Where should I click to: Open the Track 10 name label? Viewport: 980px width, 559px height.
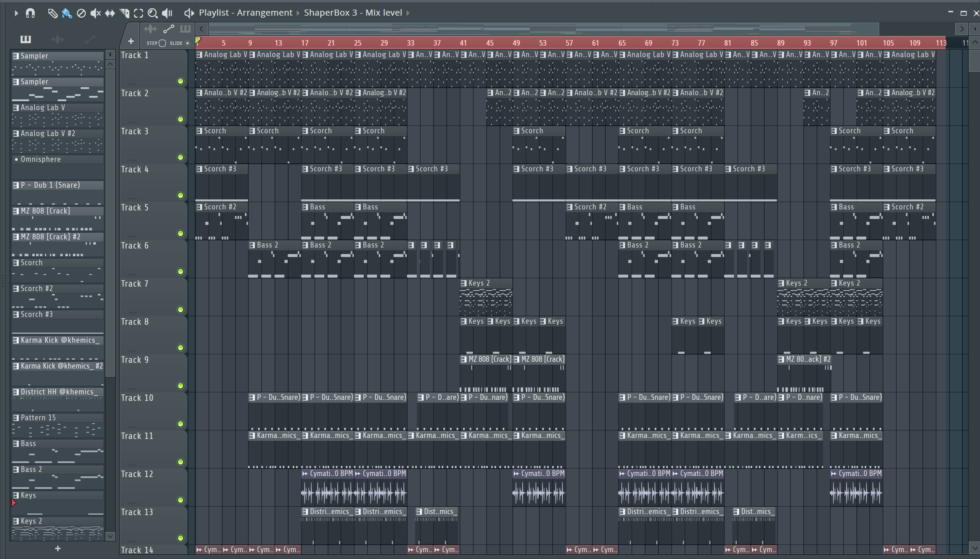(137, 398)
